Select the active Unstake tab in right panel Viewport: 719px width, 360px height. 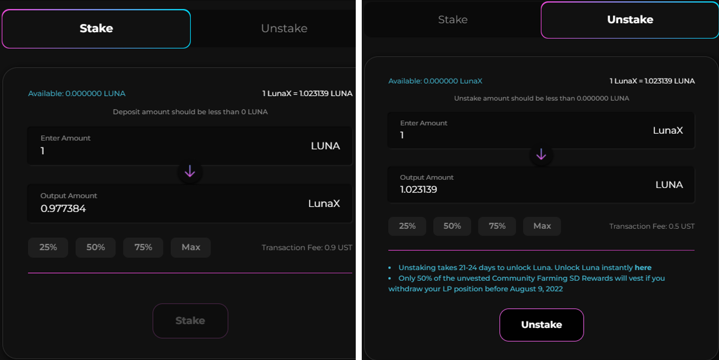tap(630, 20)
